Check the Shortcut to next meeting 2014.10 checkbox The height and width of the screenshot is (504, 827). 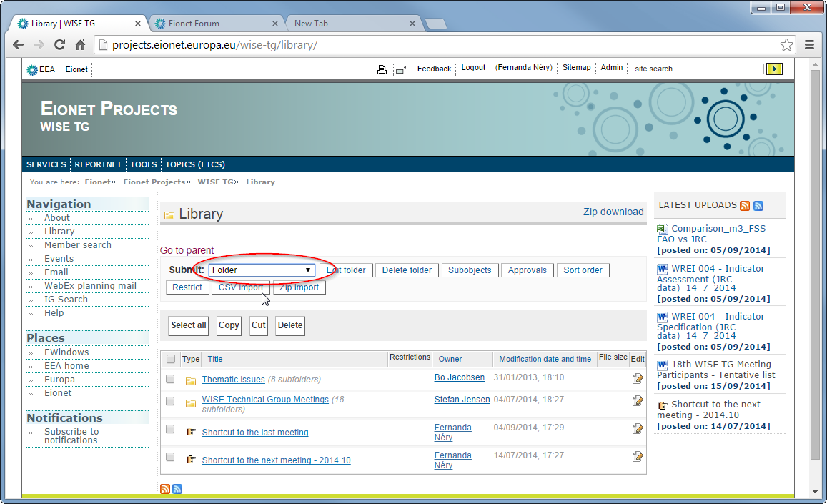170,457
